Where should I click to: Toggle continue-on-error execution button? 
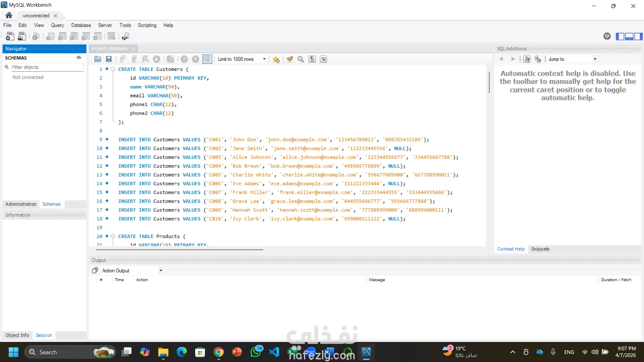tap(170, 59)
